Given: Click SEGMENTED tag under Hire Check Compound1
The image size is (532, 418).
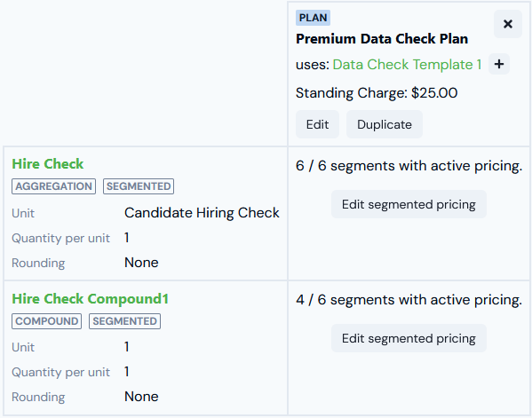Looking at the screenshot, I should (x=124, y=321).
